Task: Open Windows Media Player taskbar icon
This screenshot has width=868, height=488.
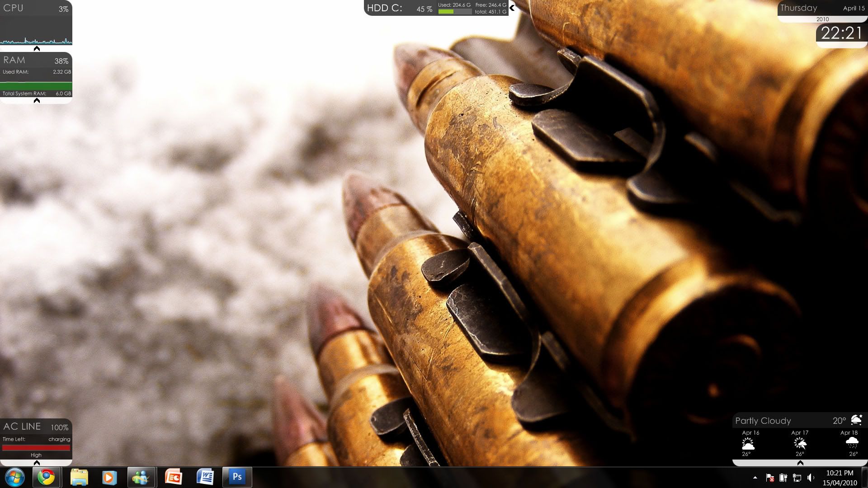Action: (x=109, y=477)
